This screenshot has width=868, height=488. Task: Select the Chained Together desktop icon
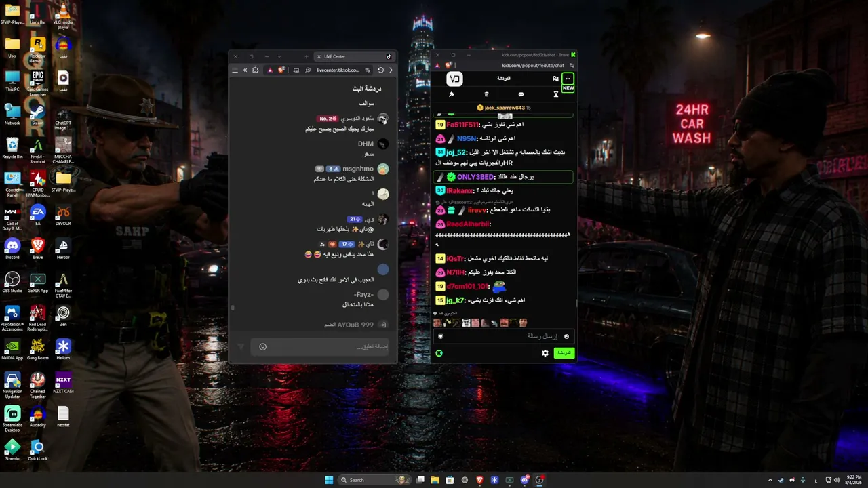coord(38,385)
